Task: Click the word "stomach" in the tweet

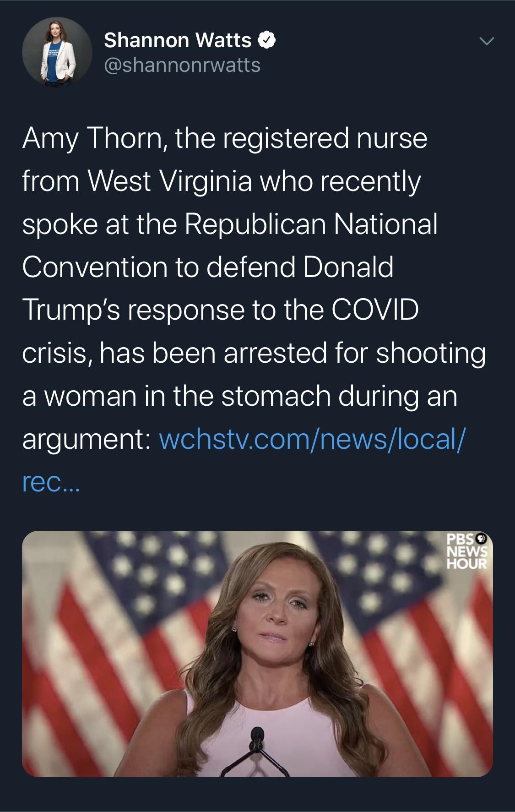Action: coord(276,397)
